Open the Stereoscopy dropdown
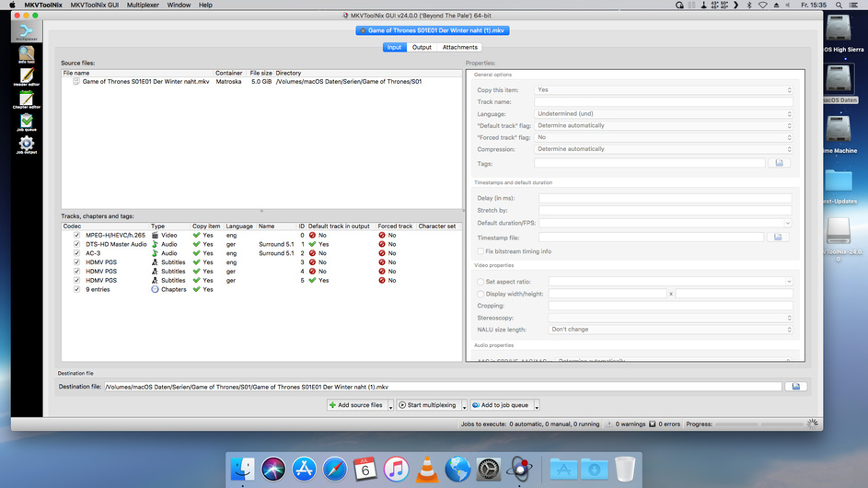Viewport: 868px width, 488px height. pyautogui.click(x=670, y=318)
